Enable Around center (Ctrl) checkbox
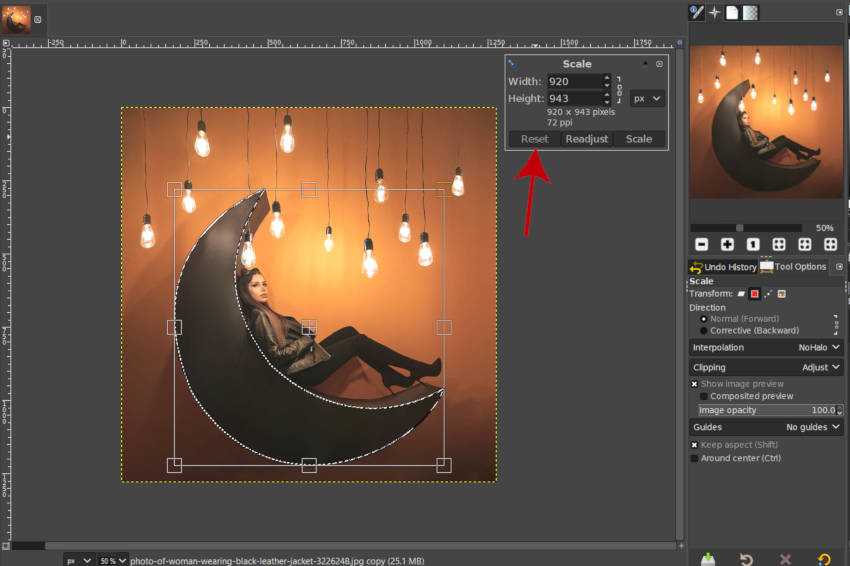850x566 pixels. tap(695, 458)
